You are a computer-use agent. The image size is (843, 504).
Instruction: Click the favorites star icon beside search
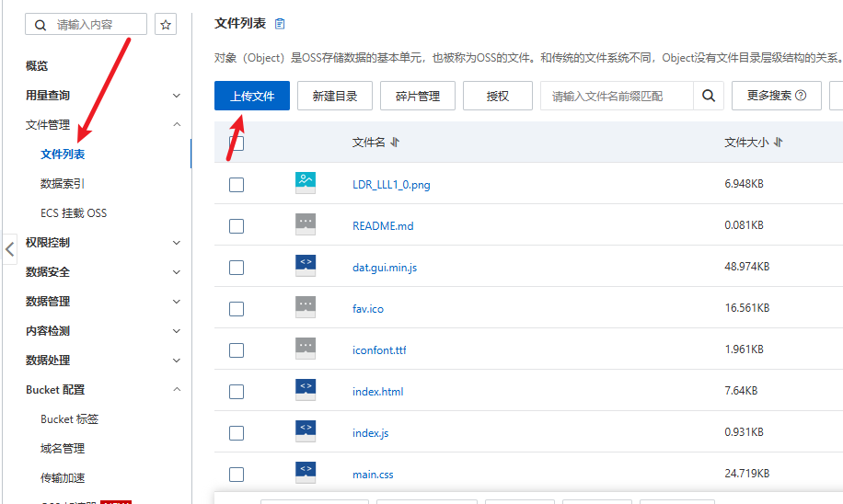click(166, 25)
